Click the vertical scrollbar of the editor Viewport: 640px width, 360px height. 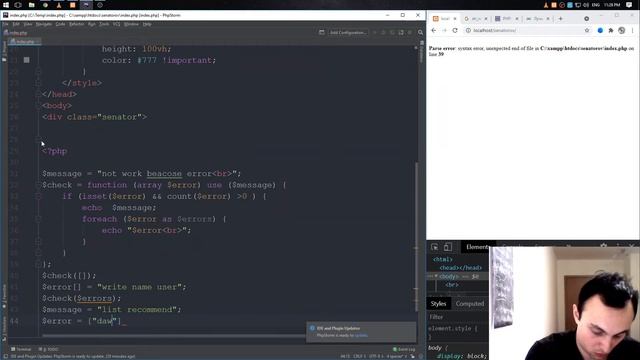pyautogui.click(x=416, y=237)
